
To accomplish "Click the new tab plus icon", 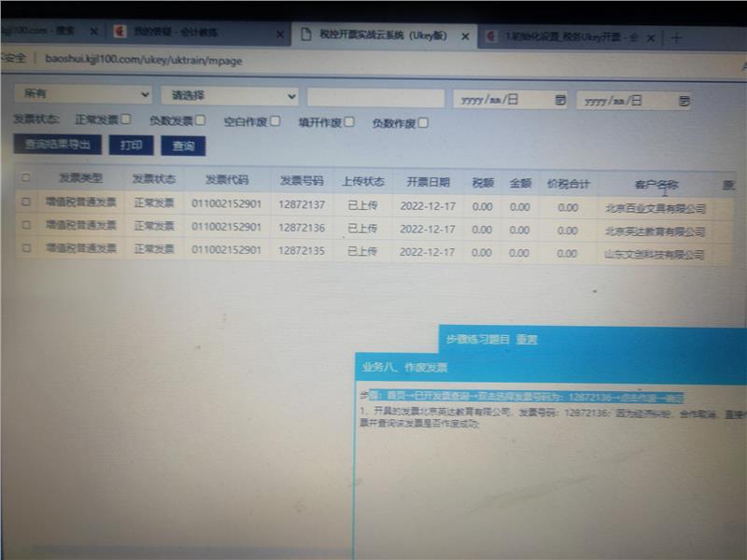I will [677, 37].
